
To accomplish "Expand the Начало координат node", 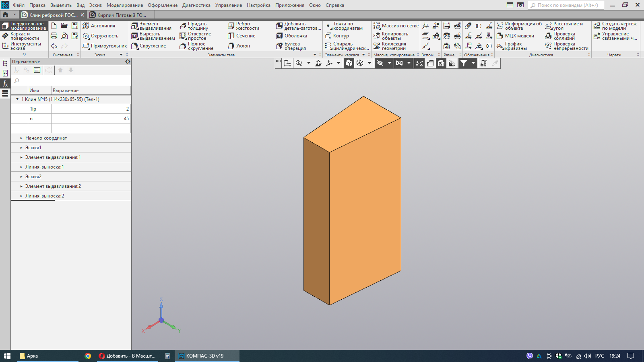I will point(21,138).
